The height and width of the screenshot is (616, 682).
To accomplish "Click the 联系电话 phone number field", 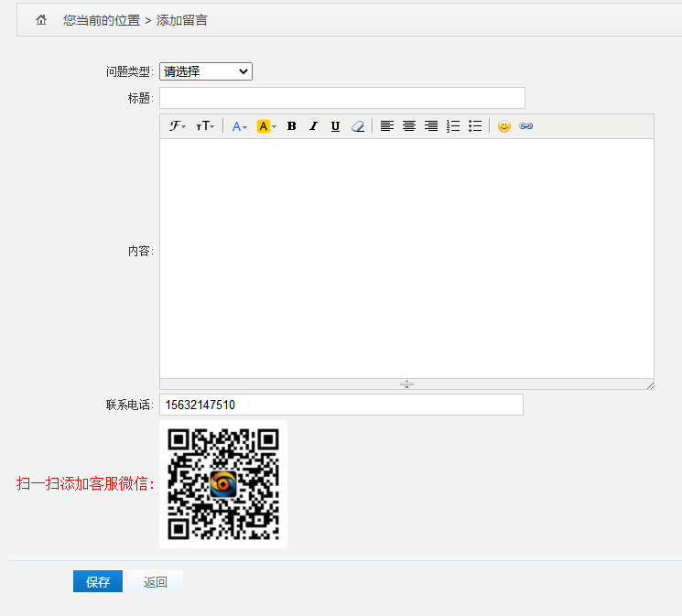I will (x=341, y=405).
